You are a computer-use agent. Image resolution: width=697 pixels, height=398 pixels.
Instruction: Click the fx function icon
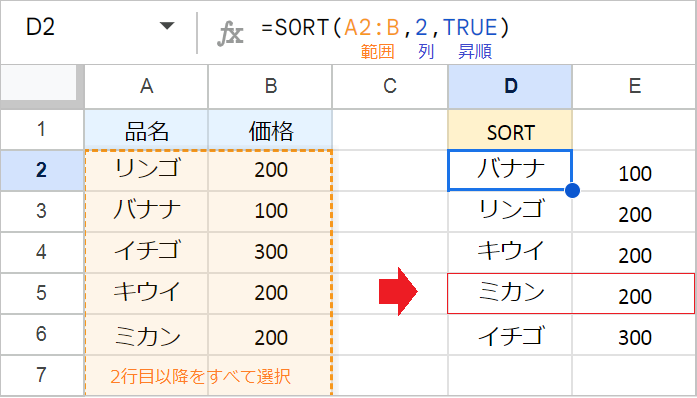click(x=230, y=34)
